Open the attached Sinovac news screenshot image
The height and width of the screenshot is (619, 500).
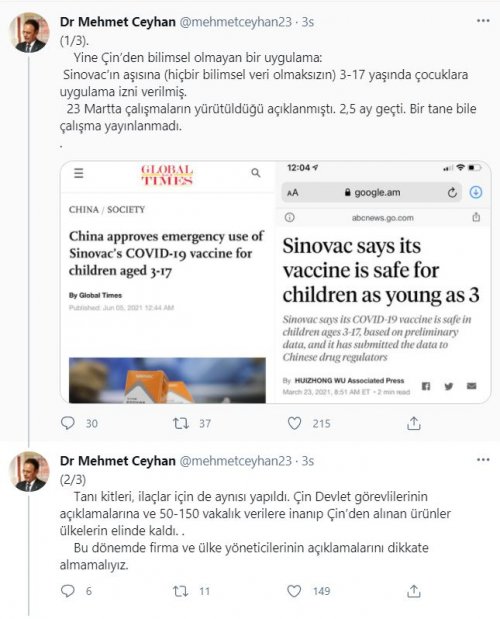[x=275, y=282]
